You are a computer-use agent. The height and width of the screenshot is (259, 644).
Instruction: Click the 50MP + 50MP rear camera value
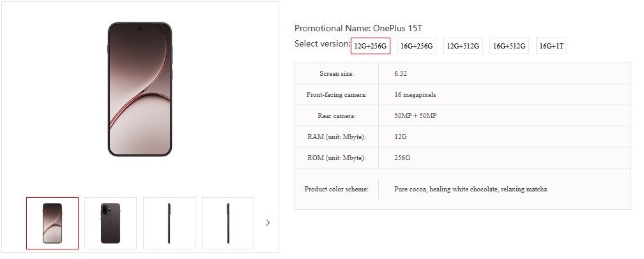click(x=415, y=115)
